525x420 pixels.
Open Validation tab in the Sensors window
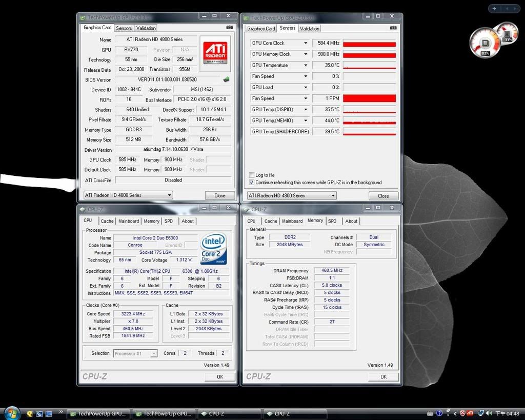[x=309, y=29]
